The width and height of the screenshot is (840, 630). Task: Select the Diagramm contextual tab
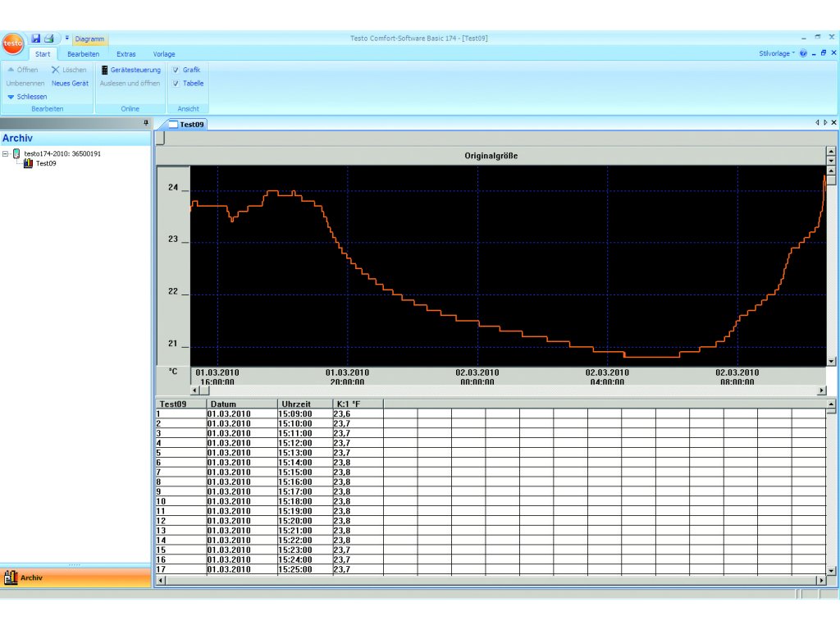(89, 39)
